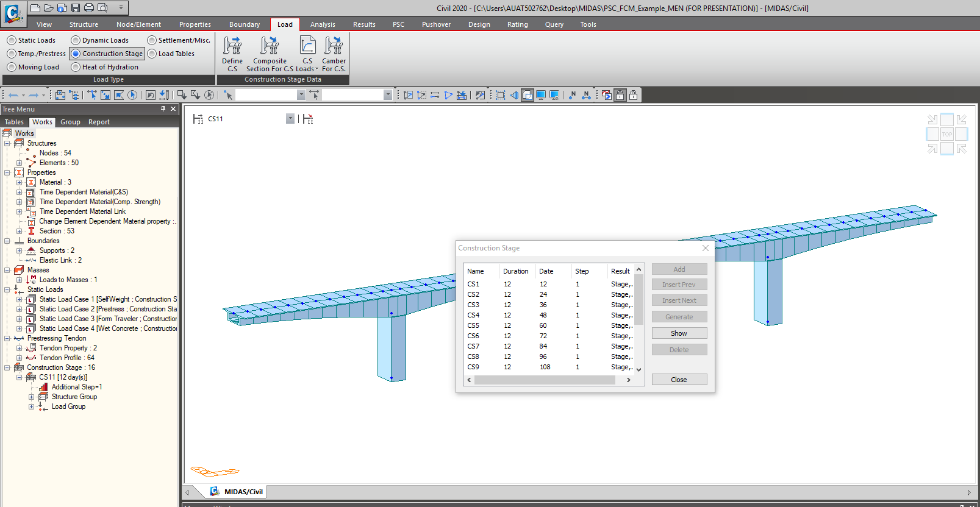Expand the Structure Group tree node
This screenshot has width=980, height=507.
[32, 397]
